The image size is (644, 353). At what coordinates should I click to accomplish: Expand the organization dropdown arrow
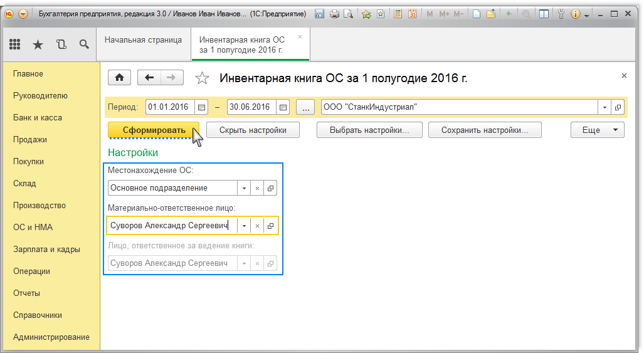604,107
